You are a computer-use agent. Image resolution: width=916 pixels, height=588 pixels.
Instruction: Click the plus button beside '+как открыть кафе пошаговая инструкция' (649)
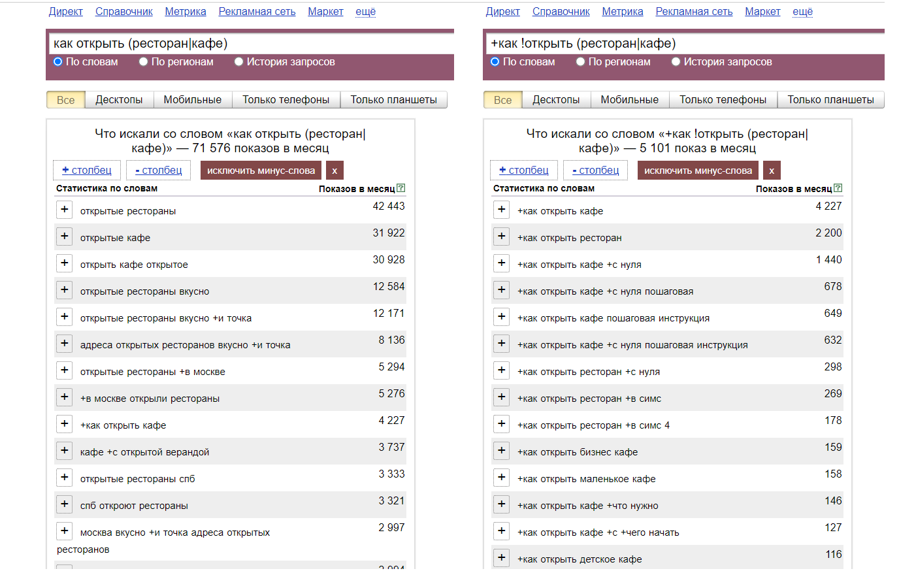(x=501, y=317)
